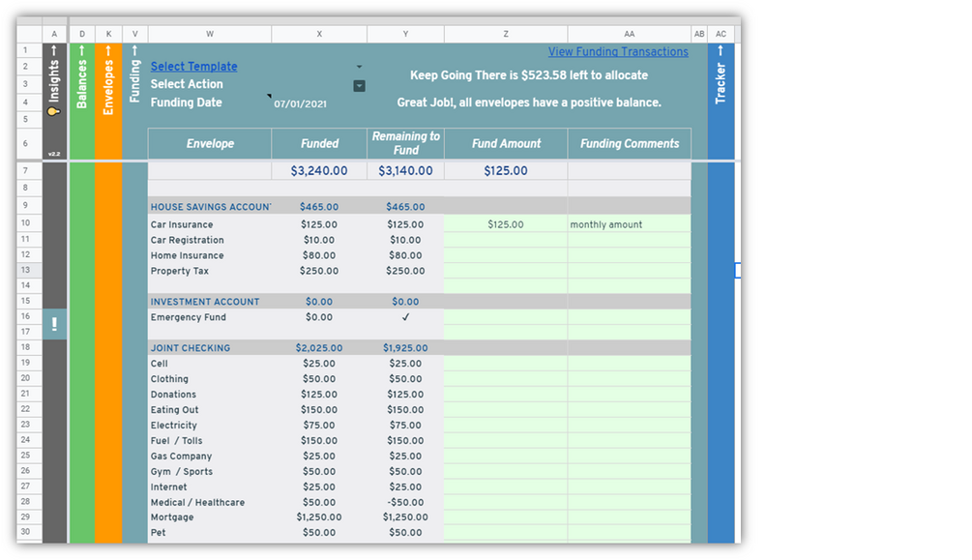Open the Tracker side tab
The height and width of the screenshot is (560, 972).
pyautogui.click(x=720, y=75)
